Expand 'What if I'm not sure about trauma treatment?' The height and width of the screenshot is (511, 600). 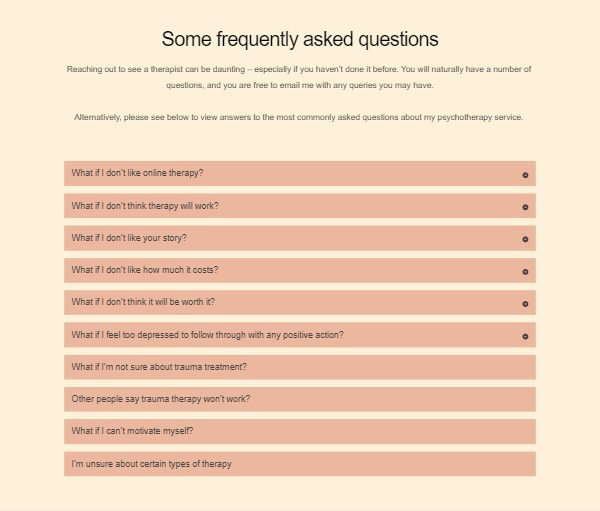click(x=300, y=367)
